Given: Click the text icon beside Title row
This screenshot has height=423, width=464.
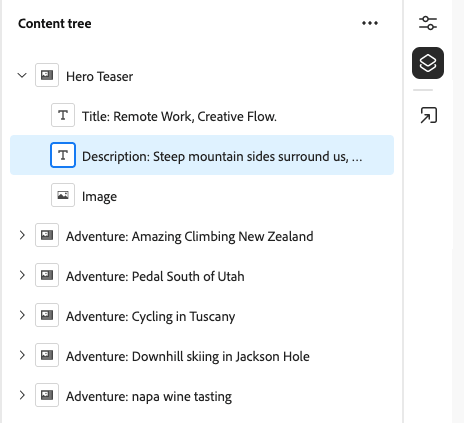Looking at the screenshot, I should [x=63, y=115].
